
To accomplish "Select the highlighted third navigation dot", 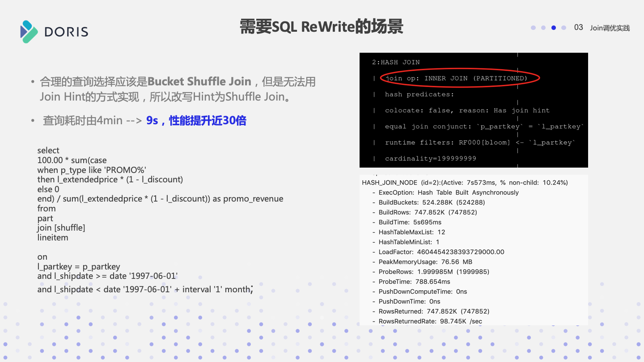I will click(x=553, y=27).
